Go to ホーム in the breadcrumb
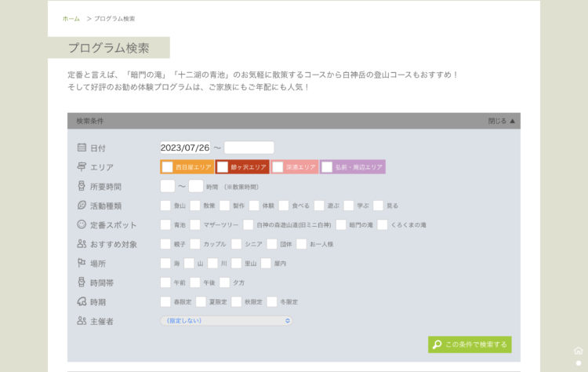 [71, 18]
